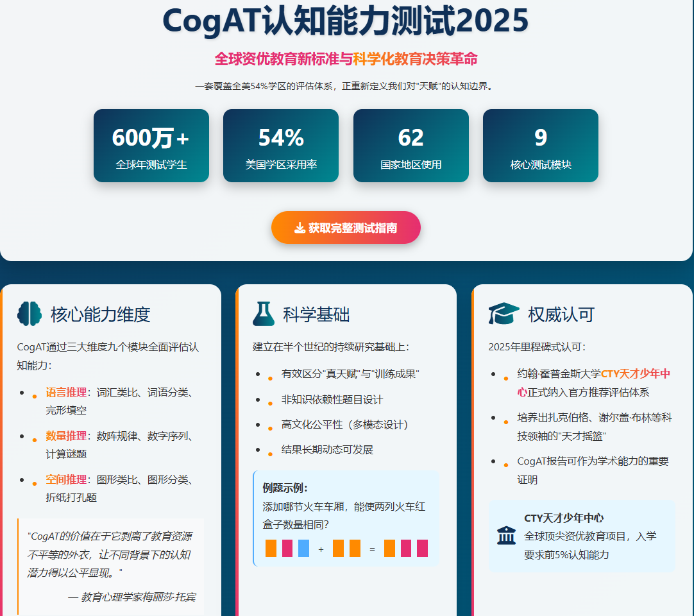Image resolution: width=694 pixels, height=616 pixels.
Task: Click the bold CTY天才少年中心 title in the info card
Action: [x=563, y=518]
